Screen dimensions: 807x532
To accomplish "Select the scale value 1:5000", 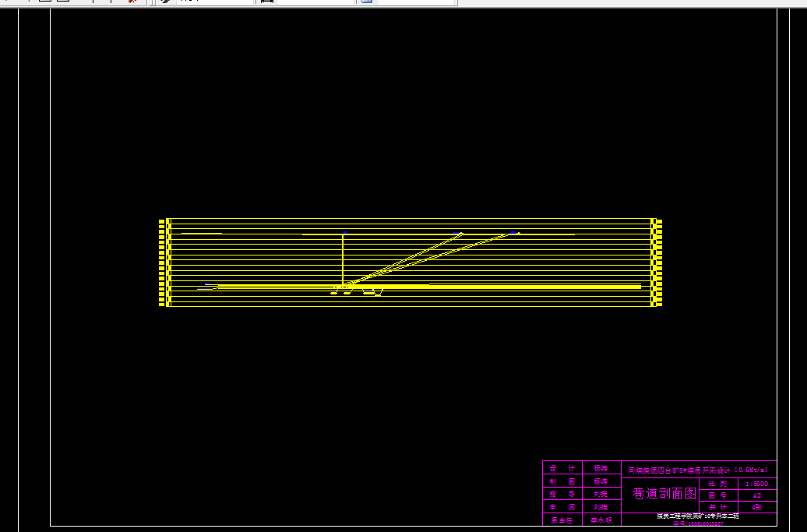I will (x=756, y=484).
